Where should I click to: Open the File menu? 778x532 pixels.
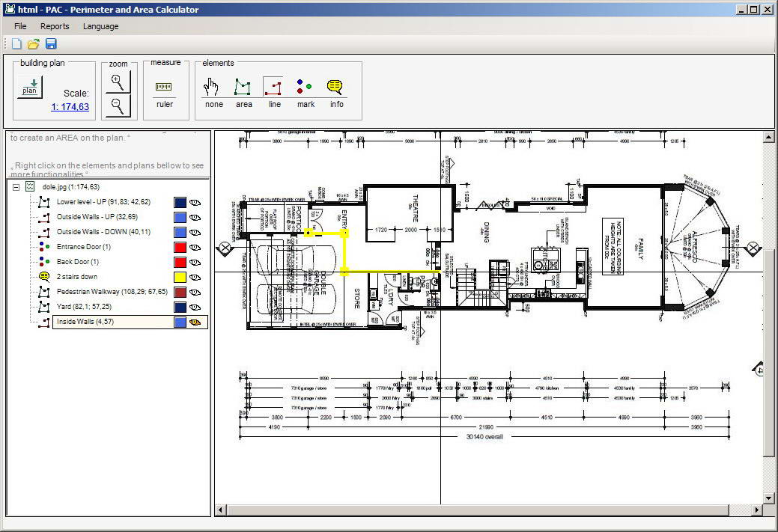[20, 26]
